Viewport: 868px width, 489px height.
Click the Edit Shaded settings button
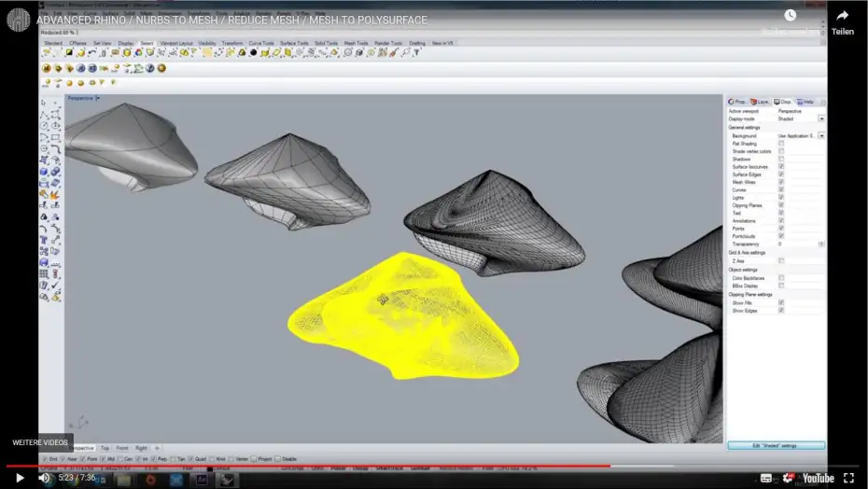coord(777,446)
